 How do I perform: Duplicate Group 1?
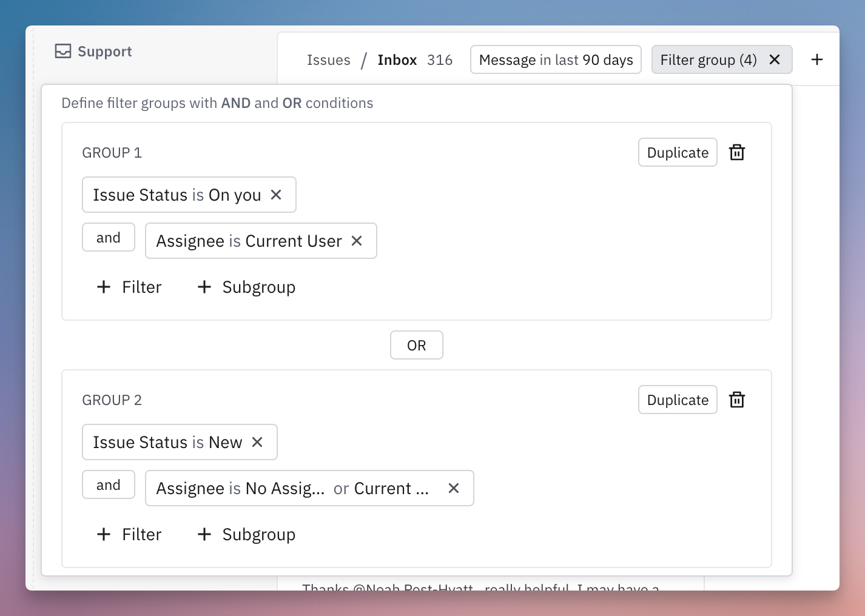(678, 152)
